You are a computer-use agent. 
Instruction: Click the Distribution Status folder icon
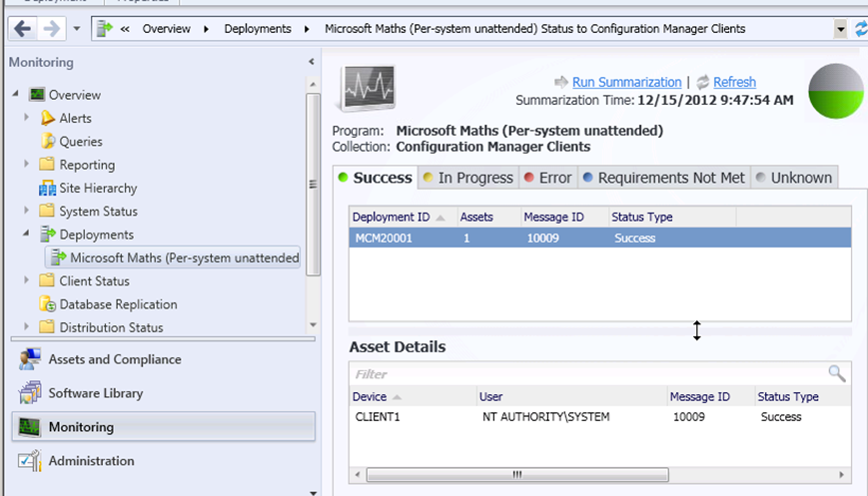(x=47, y=326)
